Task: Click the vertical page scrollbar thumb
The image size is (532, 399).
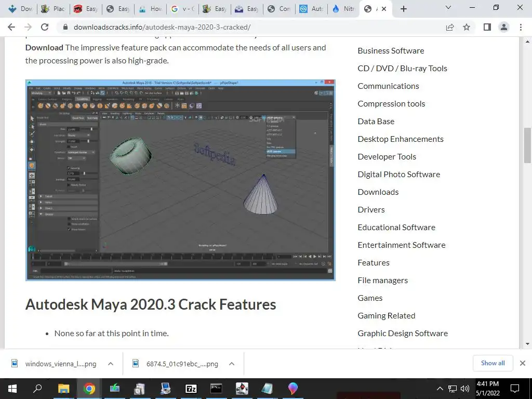Action: 527,145
